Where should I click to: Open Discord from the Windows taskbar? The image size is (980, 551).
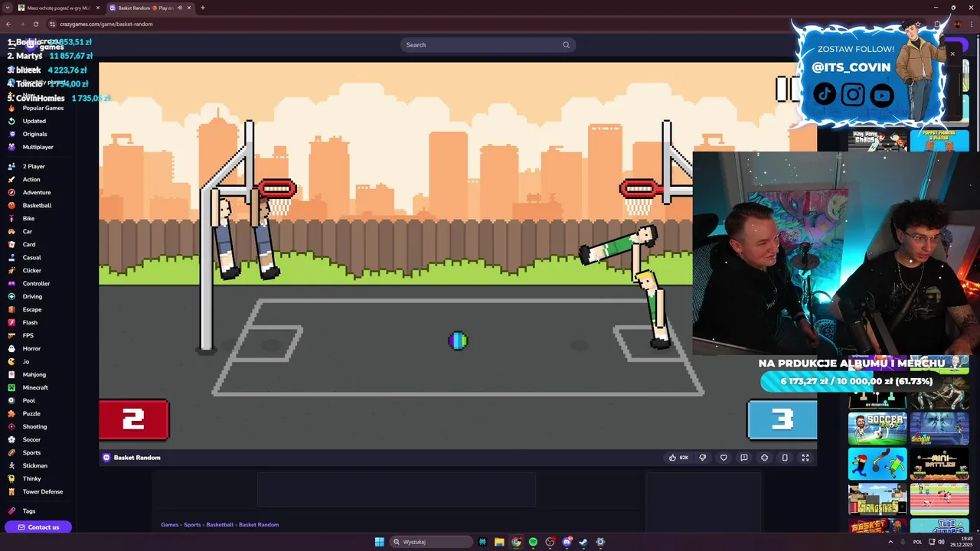click(x=567, y=542)
